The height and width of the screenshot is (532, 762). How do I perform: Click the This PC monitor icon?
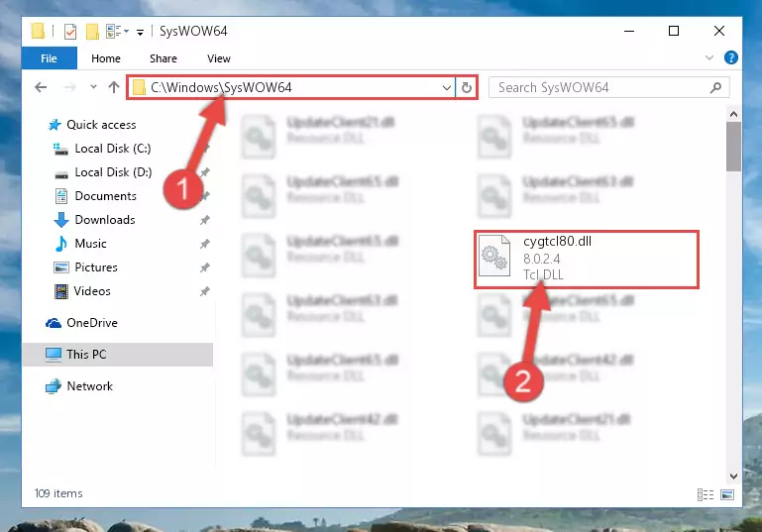54,355
